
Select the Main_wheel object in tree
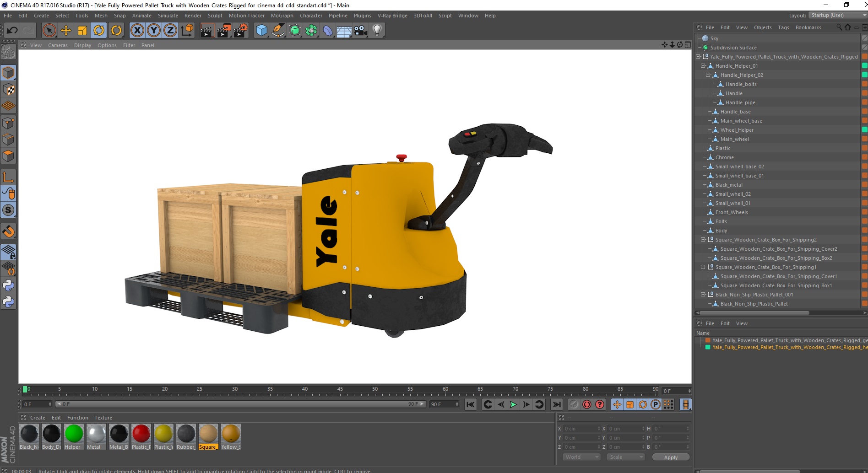click(x=734, y=139)
